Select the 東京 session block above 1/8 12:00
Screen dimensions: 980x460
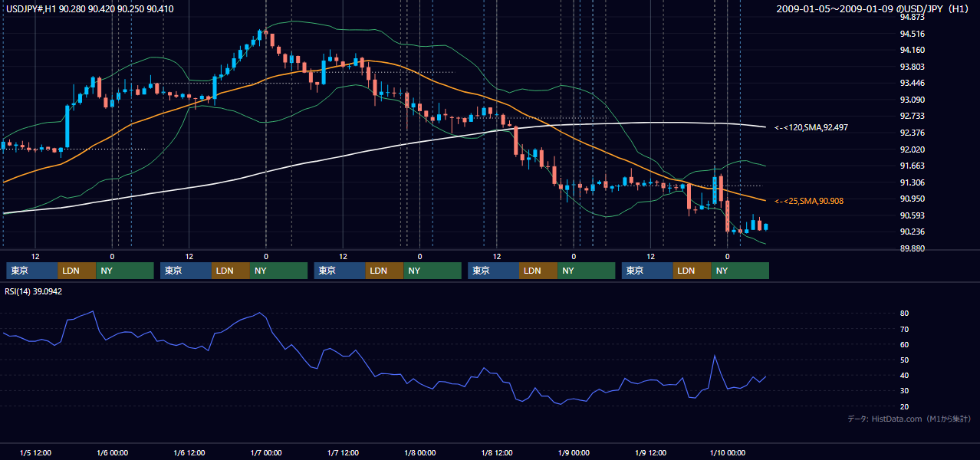pos(493,271)
